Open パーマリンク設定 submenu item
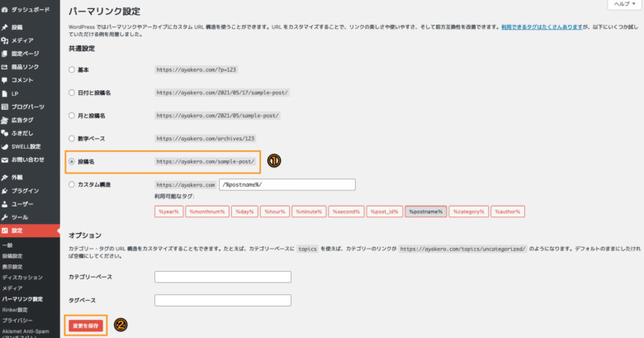 pos(22,299)
